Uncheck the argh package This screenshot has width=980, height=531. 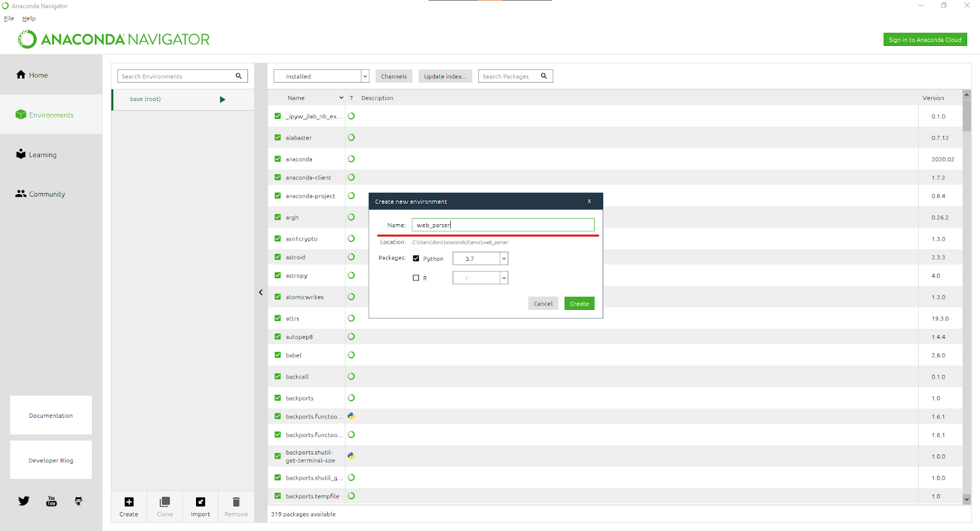(x=277, y=217)
